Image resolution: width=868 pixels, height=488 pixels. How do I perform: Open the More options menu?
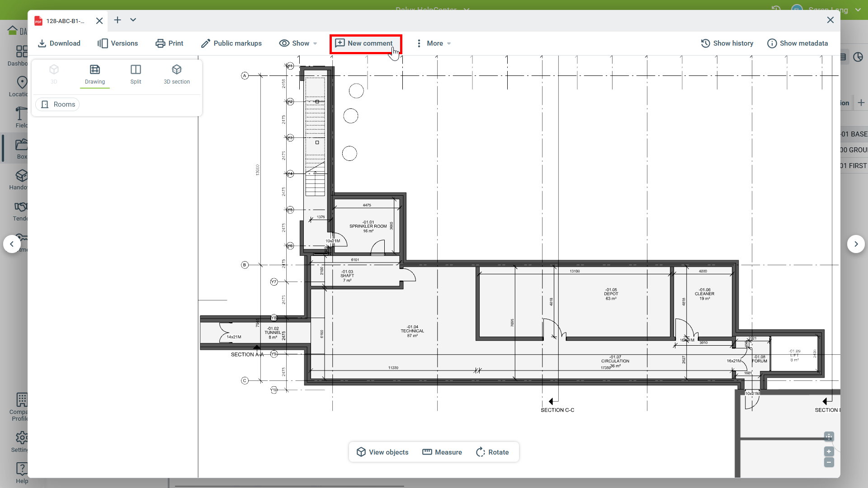[433, 43]
